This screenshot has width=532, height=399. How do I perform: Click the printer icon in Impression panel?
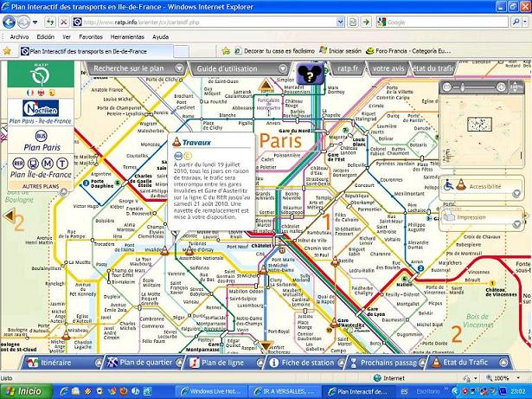tap(449, 216)
